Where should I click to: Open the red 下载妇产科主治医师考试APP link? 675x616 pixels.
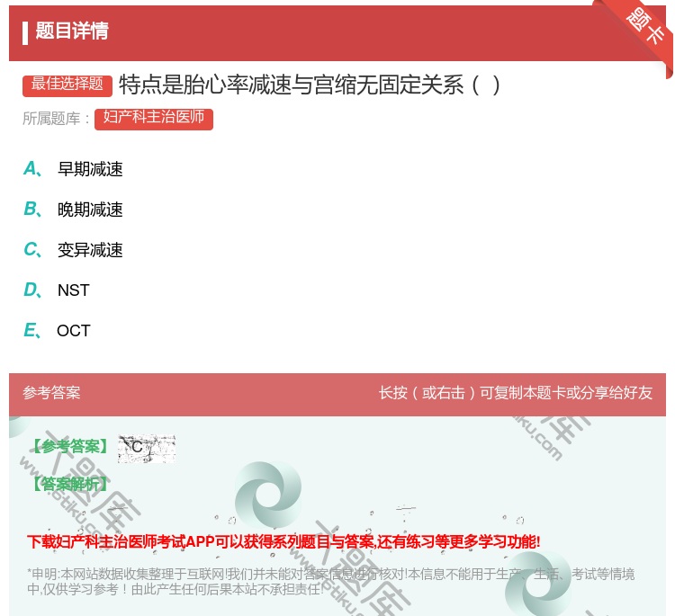(283, 541)
